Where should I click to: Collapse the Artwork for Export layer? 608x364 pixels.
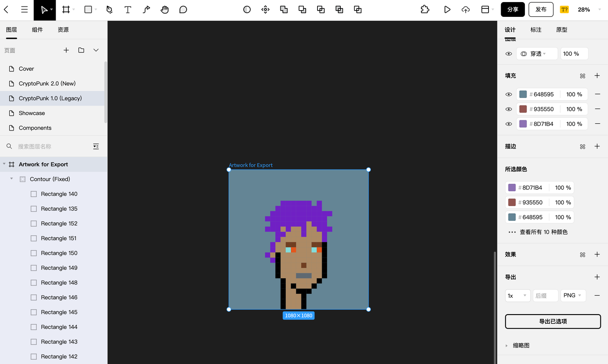[4, 164]
